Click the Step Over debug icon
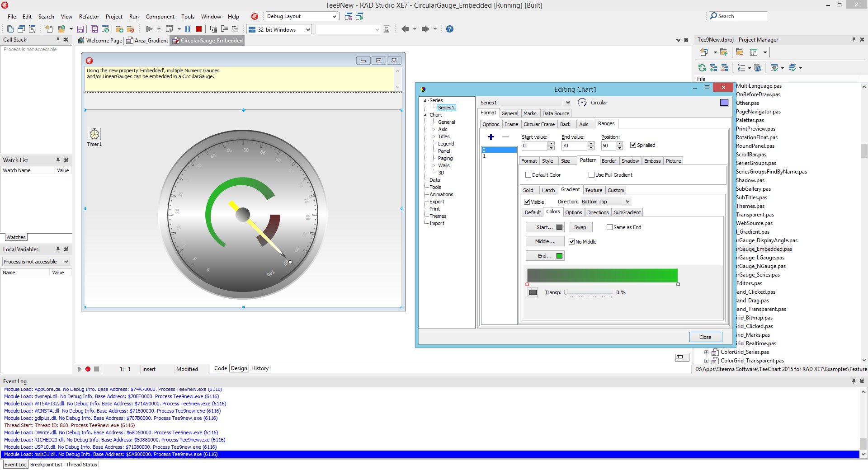 [224, 29]
